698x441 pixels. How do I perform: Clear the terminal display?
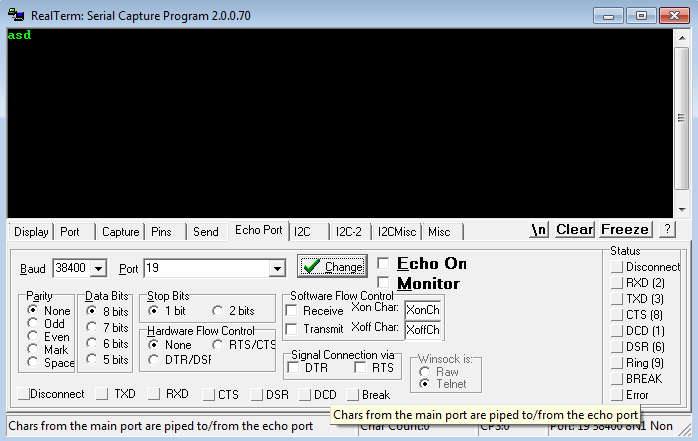(574, 230)
